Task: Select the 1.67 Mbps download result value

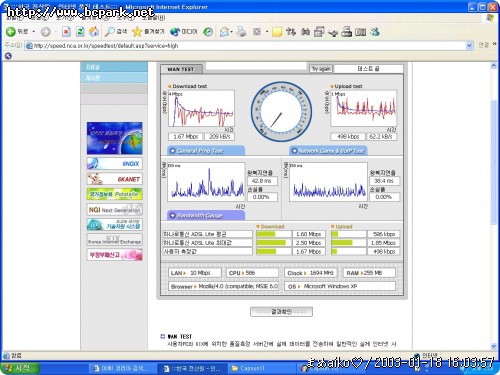Action: pos(186,137)
